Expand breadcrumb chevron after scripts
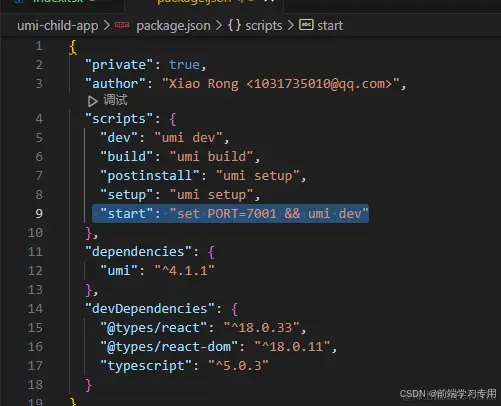Image resolution: width=501 pixels, height=406 pixels. point(290,26)
